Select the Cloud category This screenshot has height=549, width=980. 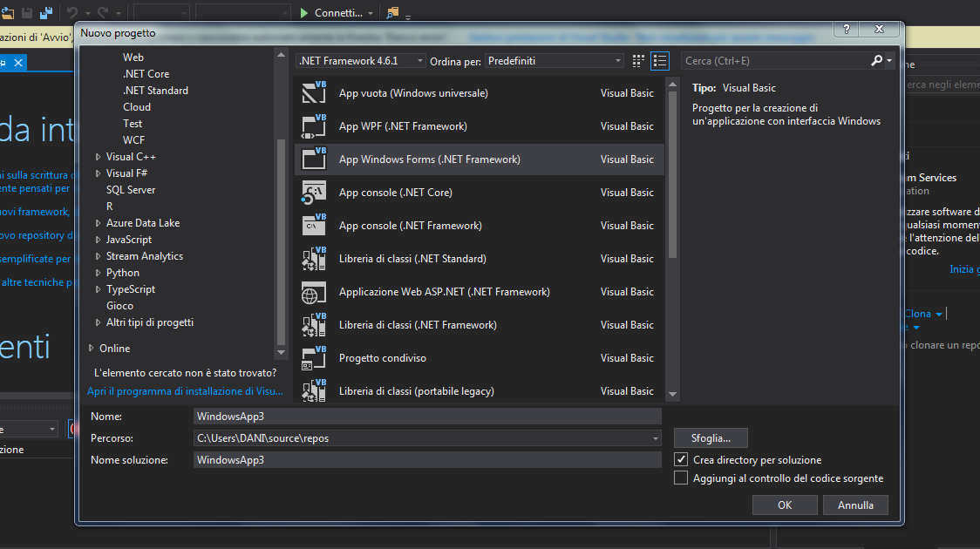coord(137,107)
